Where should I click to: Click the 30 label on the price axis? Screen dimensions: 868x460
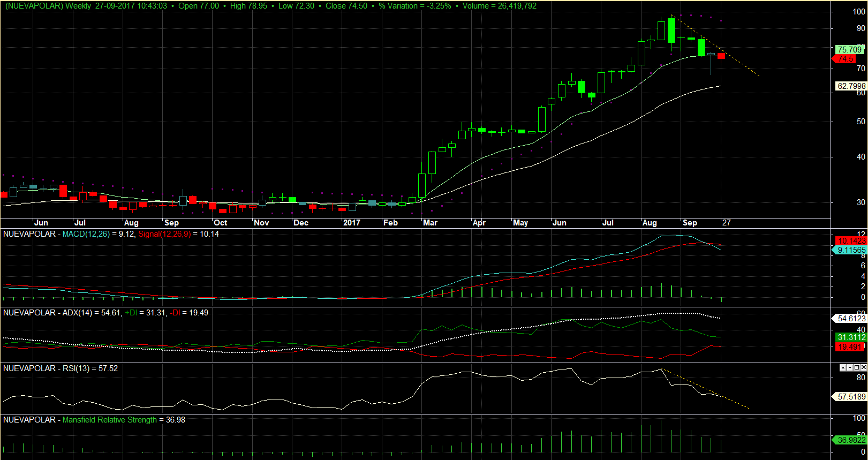click(x=861, y=202)
